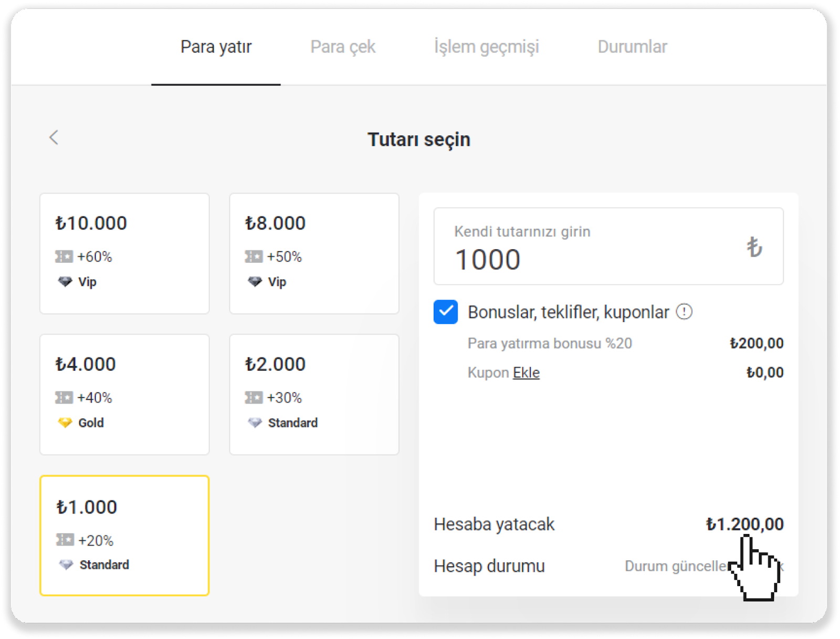840x639 pixels.
Task: Click the +60% bonus ticket icon
Action: 64,257
